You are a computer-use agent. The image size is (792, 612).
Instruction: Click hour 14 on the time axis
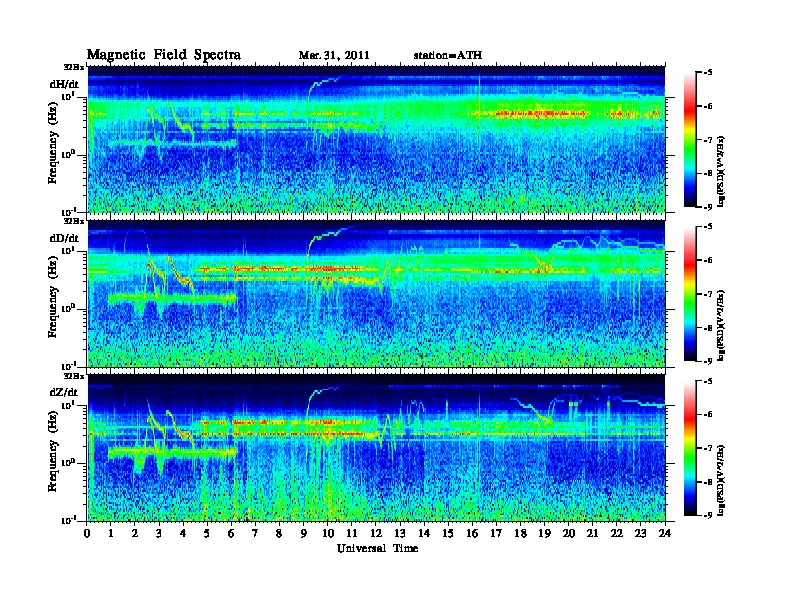click(x=424, y=533)
